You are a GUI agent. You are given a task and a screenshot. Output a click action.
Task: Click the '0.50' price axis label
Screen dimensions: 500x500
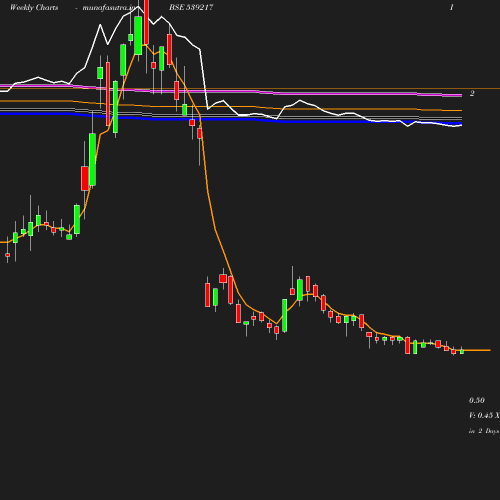[x=477, y=400]
